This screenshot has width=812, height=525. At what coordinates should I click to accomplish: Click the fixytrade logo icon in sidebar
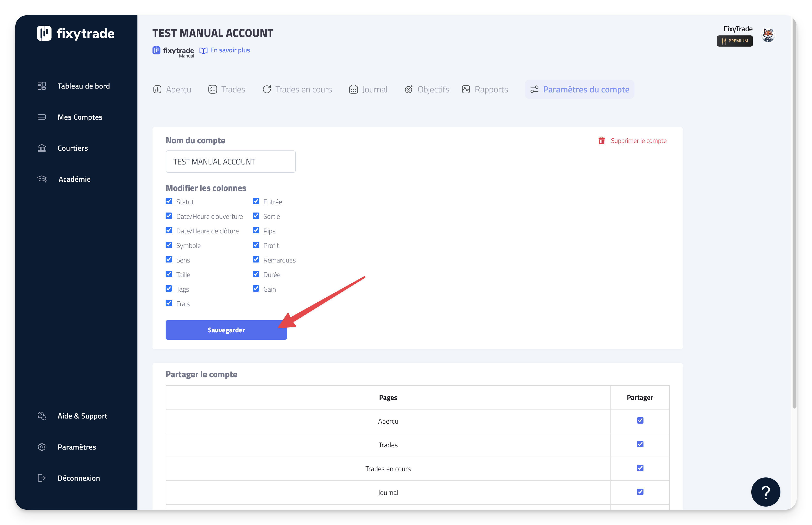[x=44, y=33]
